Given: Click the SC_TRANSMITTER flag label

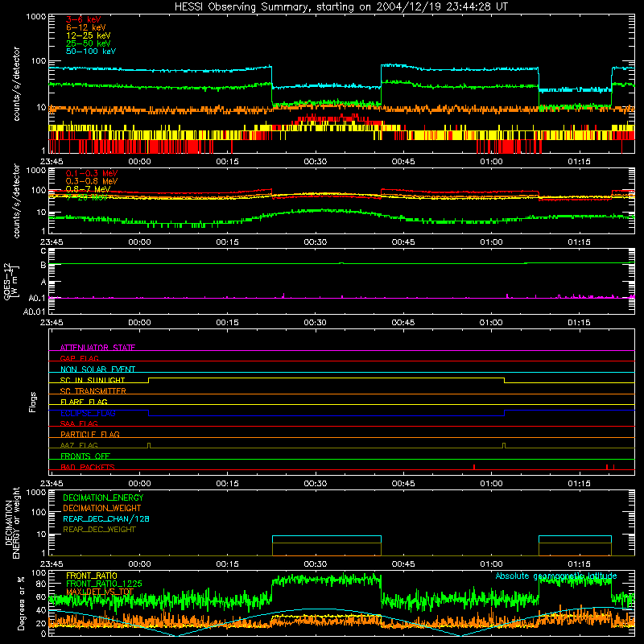Looking at the screenshot, I should 93,391.
